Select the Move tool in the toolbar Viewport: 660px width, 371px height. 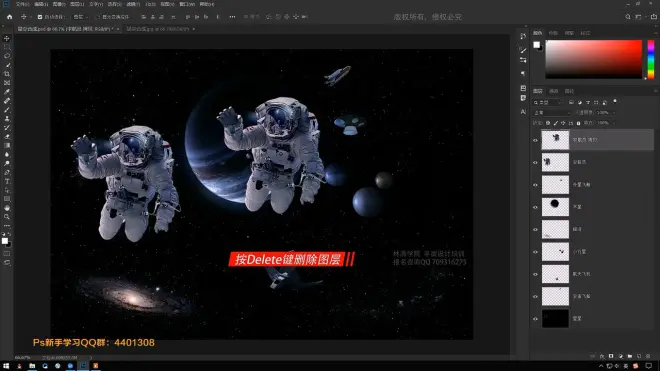(x=7, y=38)
